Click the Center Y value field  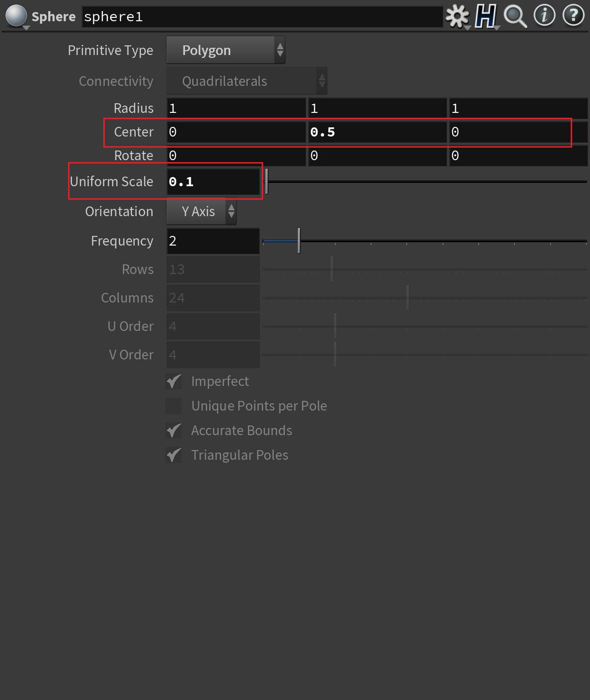(x=377, y=132)
